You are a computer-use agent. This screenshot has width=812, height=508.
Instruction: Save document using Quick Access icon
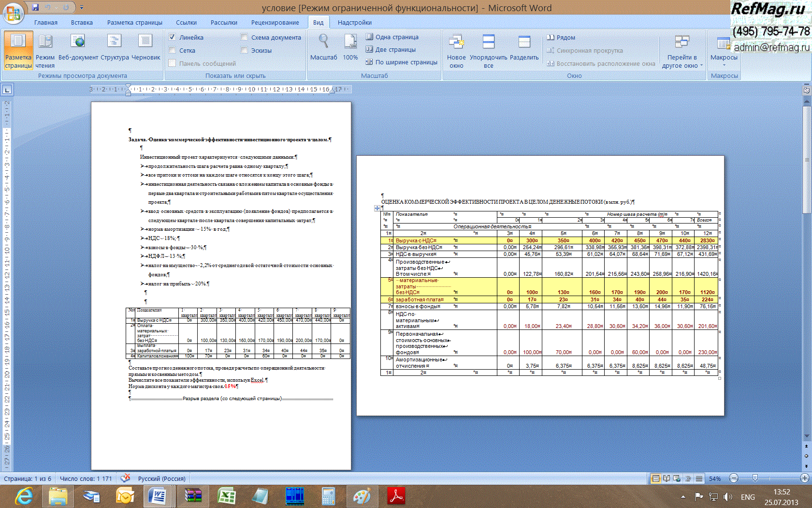35,7
